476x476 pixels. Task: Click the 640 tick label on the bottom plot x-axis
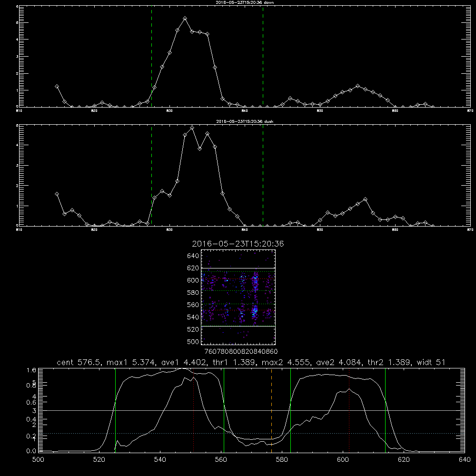[465, 460]
